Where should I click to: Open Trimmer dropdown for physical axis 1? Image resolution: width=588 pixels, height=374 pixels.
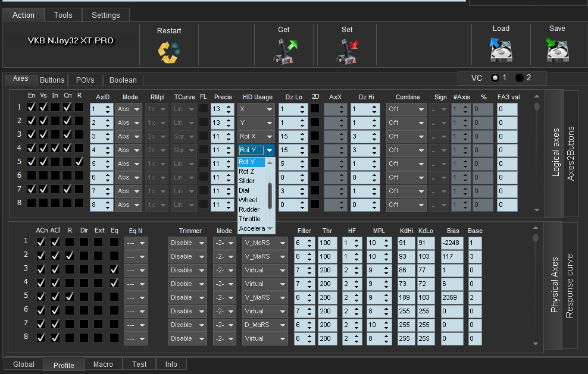[x=187, y=243]
